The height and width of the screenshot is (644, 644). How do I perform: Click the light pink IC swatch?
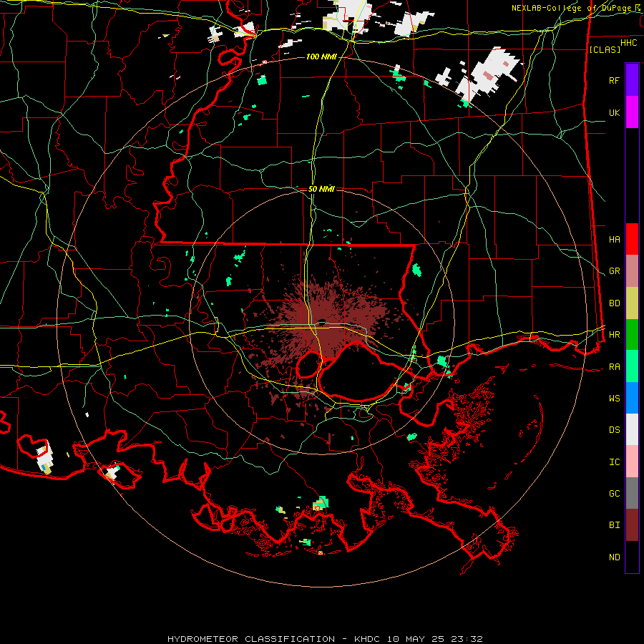click(632, 462)
